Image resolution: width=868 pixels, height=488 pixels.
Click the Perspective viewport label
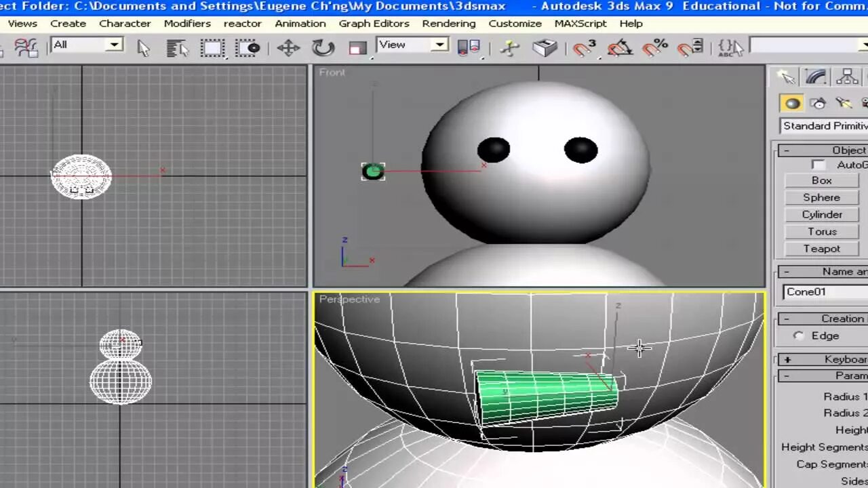tap(349, 299)
